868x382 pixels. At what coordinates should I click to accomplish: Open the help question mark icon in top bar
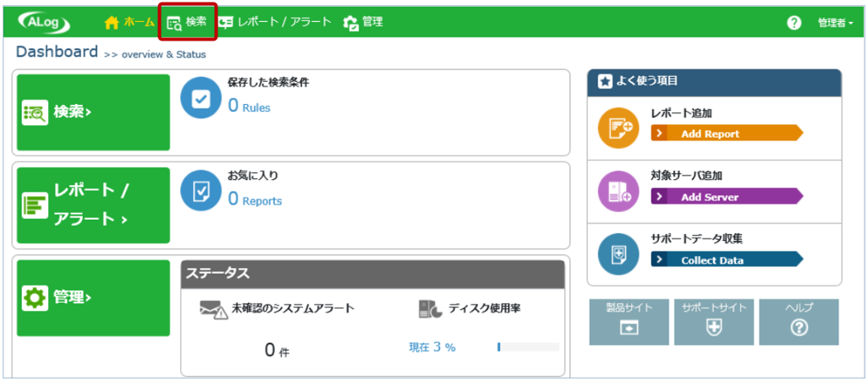coord(794,23)
